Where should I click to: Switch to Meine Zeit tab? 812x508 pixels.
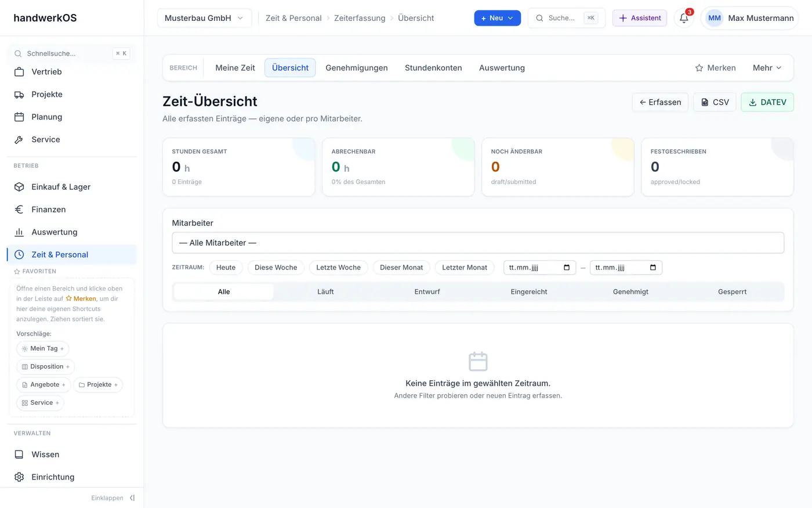(235, 68)
